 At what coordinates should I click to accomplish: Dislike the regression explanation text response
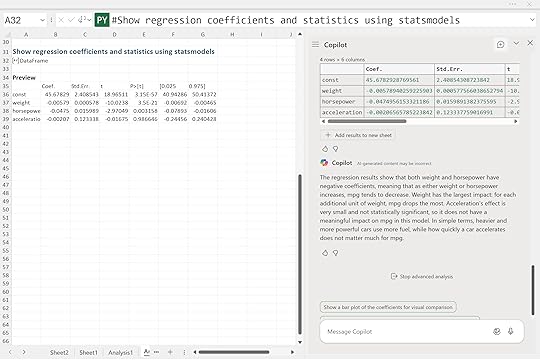335,253
